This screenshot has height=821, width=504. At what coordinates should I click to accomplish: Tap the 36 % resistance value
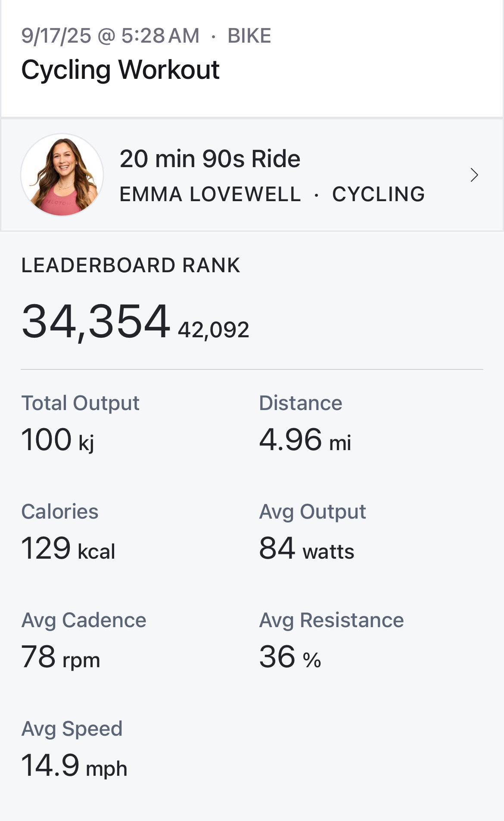point(290,657)
